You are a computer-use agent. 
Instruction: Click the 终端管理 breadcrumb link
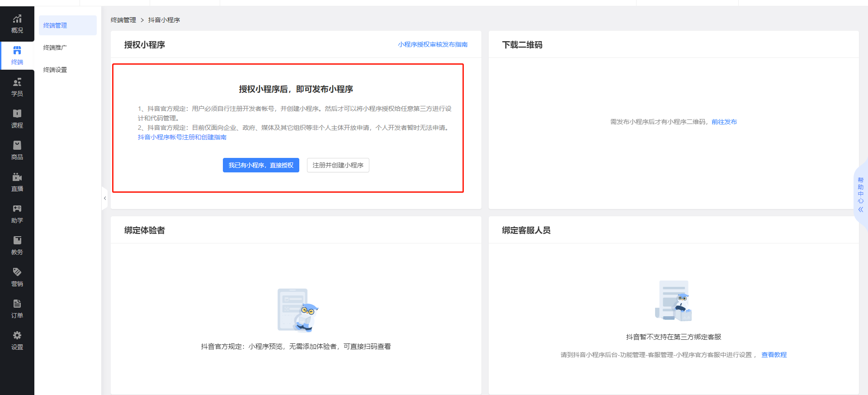[x=123, y=20]
